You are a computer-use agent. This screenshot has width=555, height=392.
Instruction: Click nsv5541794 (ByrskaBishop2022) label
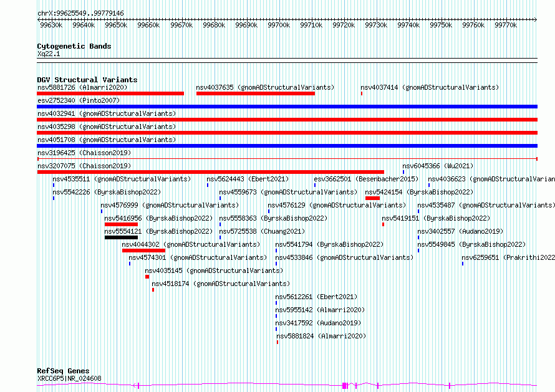(x=329, y=244)
